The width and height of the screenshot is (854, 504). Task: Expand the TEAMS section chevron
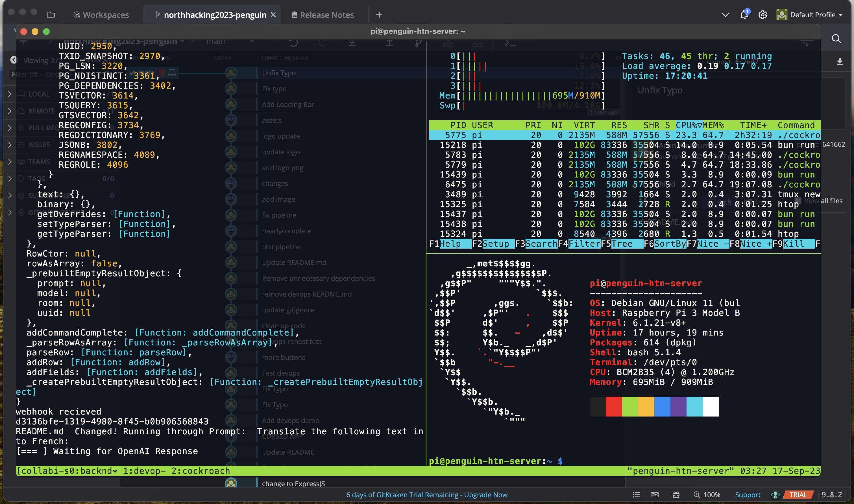[x=10, y=162]
